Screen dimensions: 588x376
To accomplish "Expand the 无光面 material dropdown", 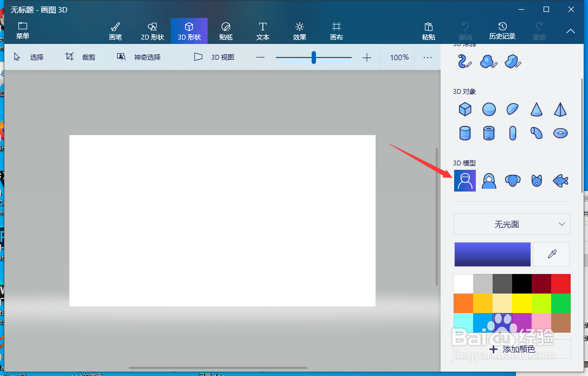I will [x=512, y=224].
